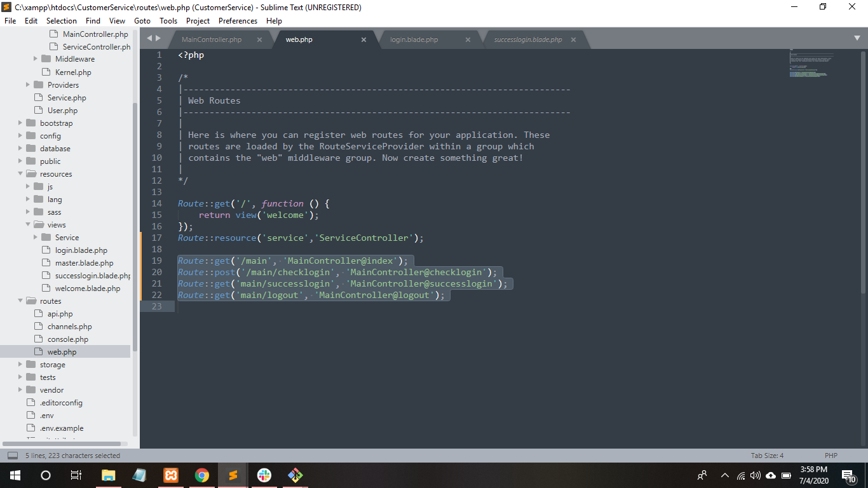The height and width of the screenshot is (488, 868).
Task: Open the tab list dropdown arrow
Action: pyautogui.click(x=857, y=38)
